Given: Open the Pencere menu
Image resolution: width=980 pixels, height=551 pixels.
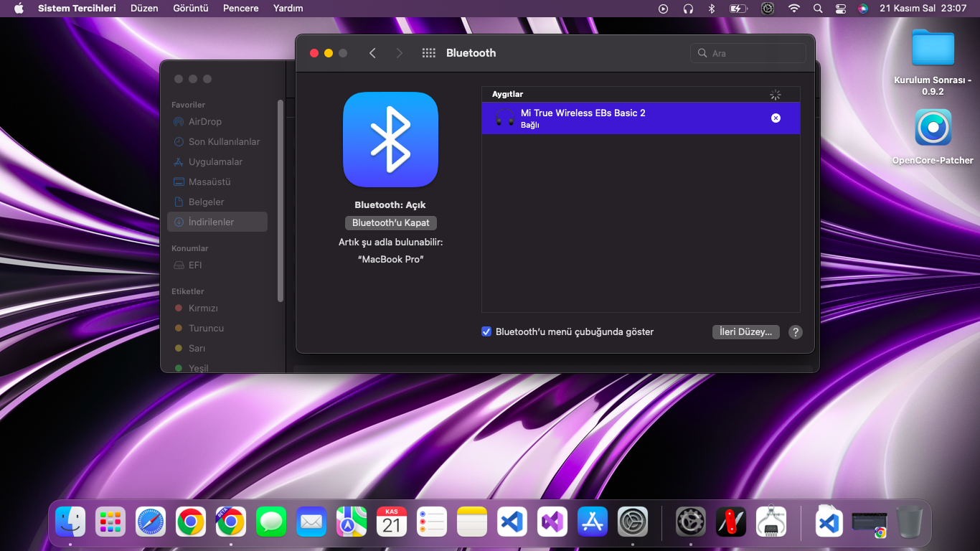Looking at the screenshot, I should [x=240, y=9].
